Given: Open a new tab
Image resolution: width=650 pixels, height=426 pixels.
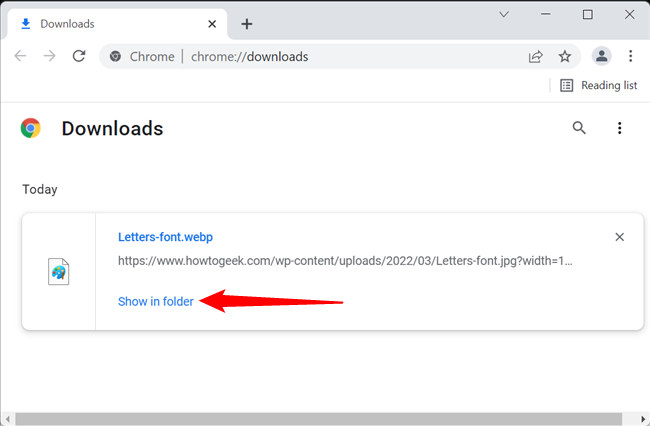Looking at the screenshot, I should (247, 23).
